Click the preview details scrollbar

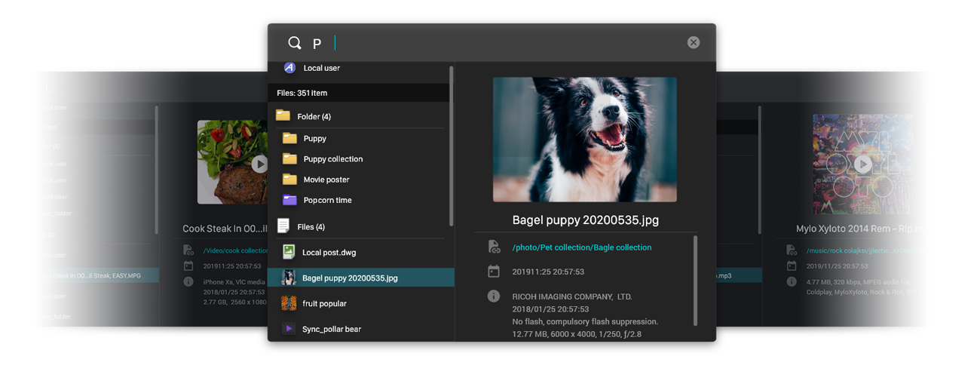point(695,281)
